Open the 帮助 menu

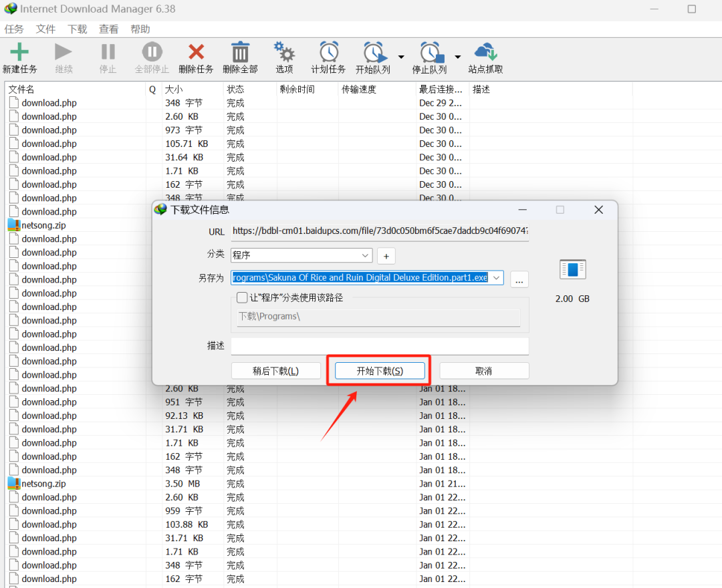click(x=140, y=29)
